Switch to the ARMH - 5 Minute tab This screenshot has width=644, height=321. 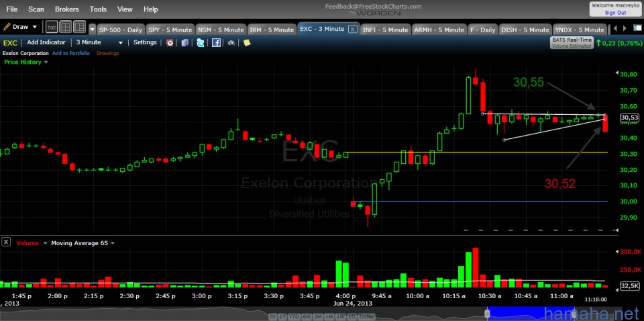coord(439,30)
